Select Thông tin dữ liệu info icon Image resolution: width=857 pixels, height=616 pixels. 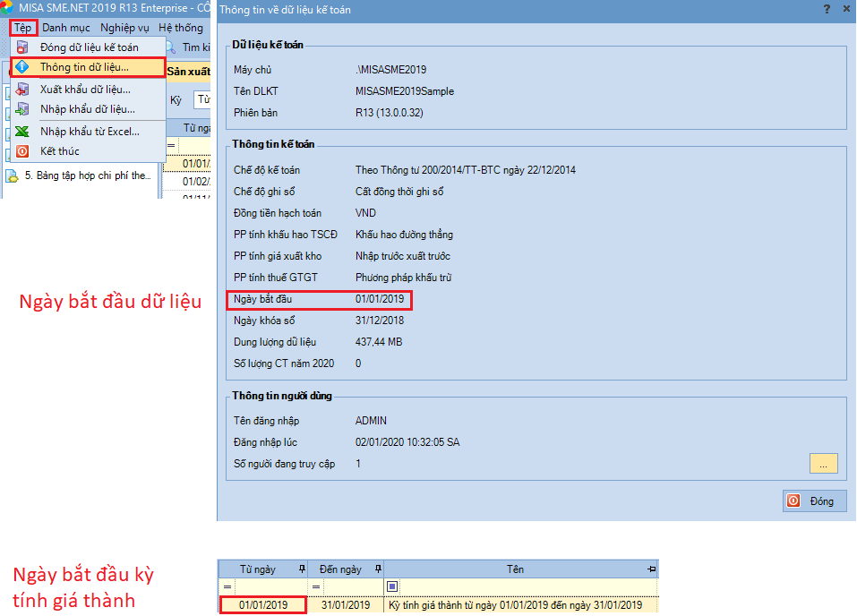[x=22, y=67]
